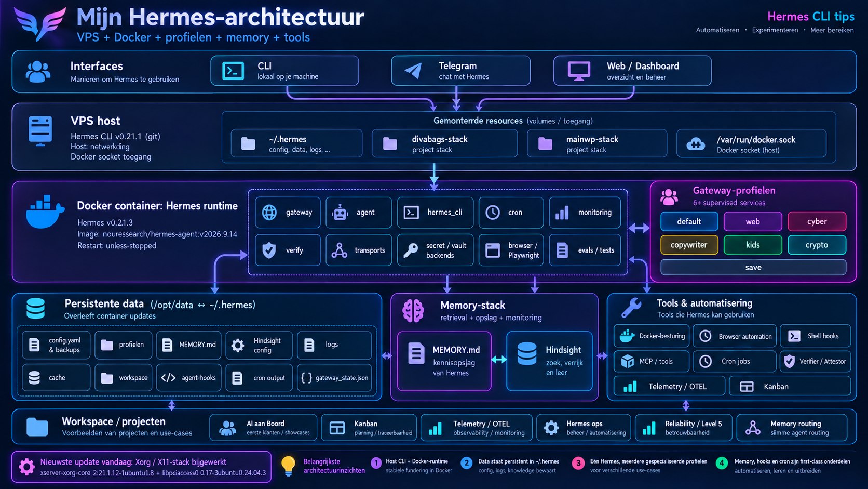Click the ~/.hermes folder icon
The width and height of the screenshot is (868, 489).
coord(248,143)
